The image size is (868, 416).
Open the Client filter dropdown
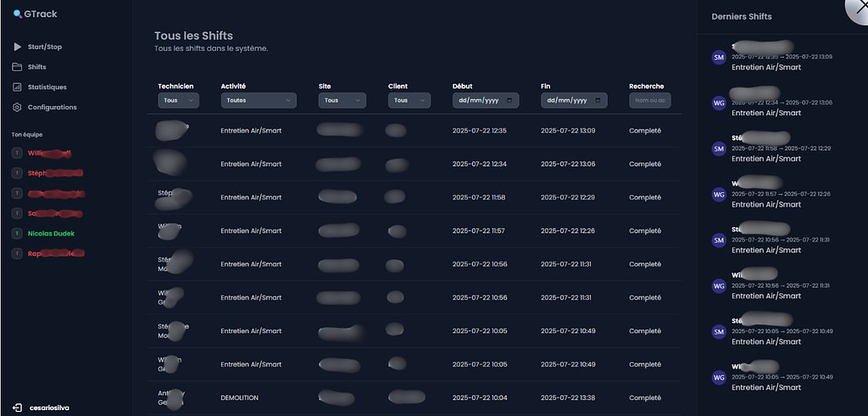pyautogui.click(x=409, y=100)
